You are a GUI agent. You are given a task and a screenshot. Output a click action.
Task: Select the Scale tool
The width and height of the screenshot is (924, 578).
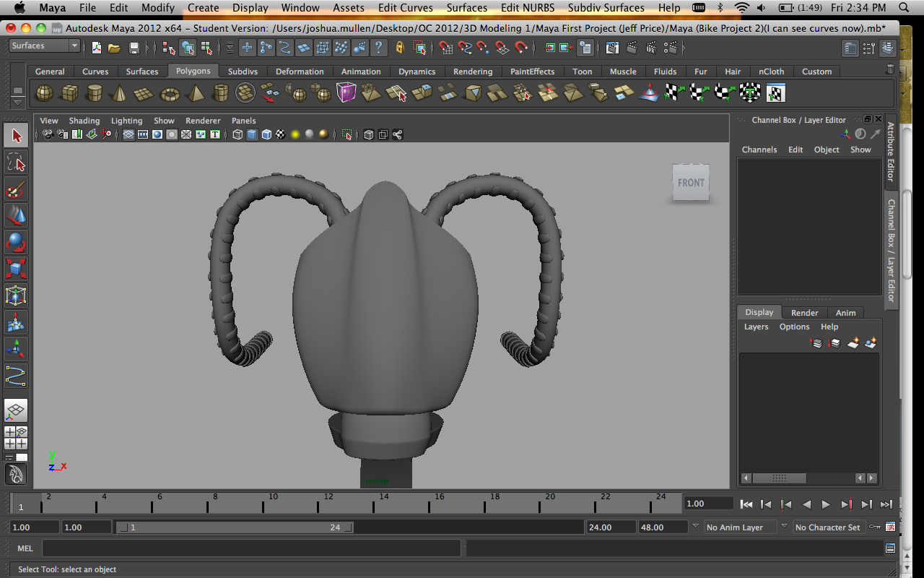16,271
